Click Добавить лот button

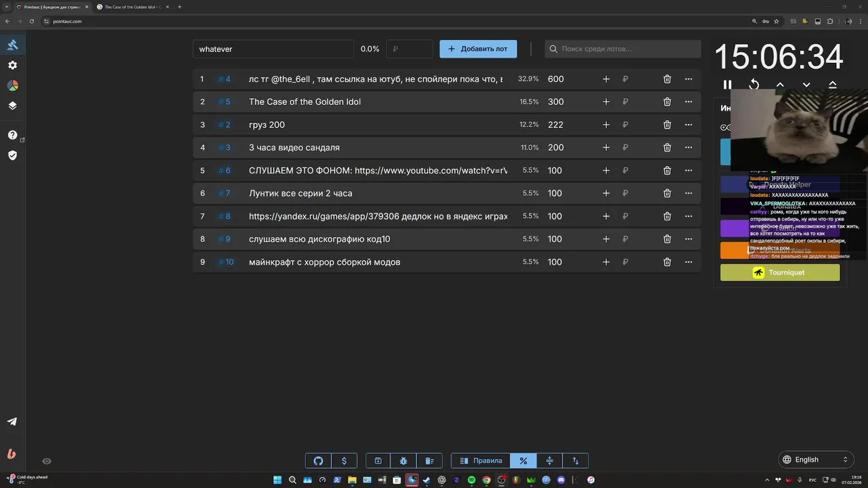[478, 49]
